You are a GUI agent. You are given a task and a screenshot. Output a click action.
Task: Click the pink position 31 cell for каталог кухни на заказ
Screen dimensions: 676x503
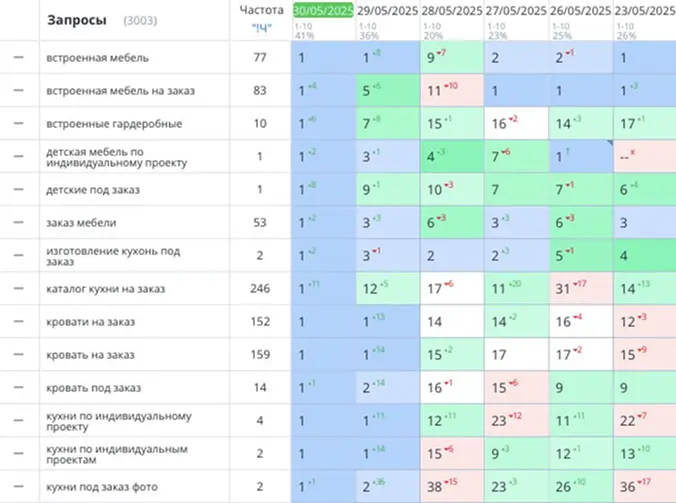[x=581, y=288]
